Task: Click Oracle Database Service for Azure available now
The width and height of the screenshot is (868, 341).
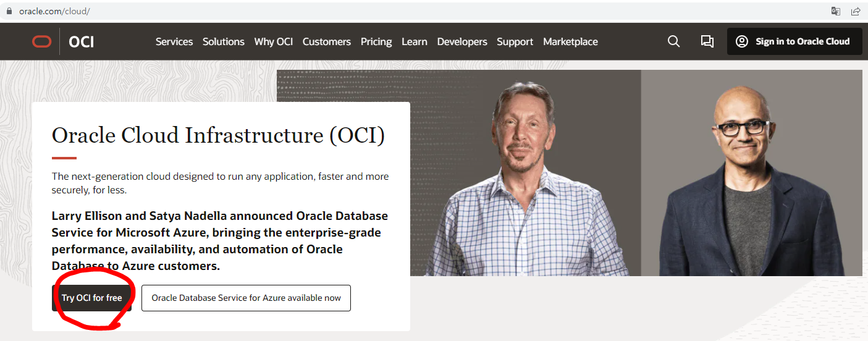Action: tap(246, 298)
